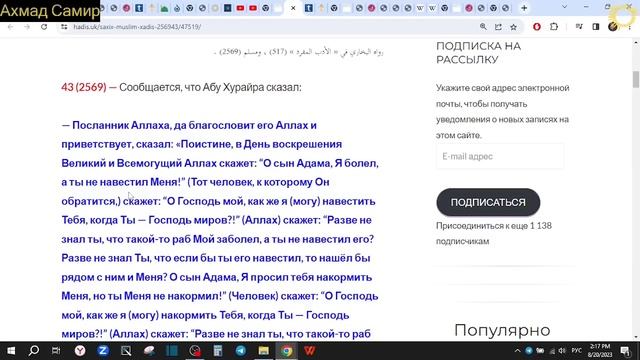The width and height of the screenshot is (640, 360).
Task: Click the ПОДПИСАТЬСЯ button
Action: tap(488, 202)
